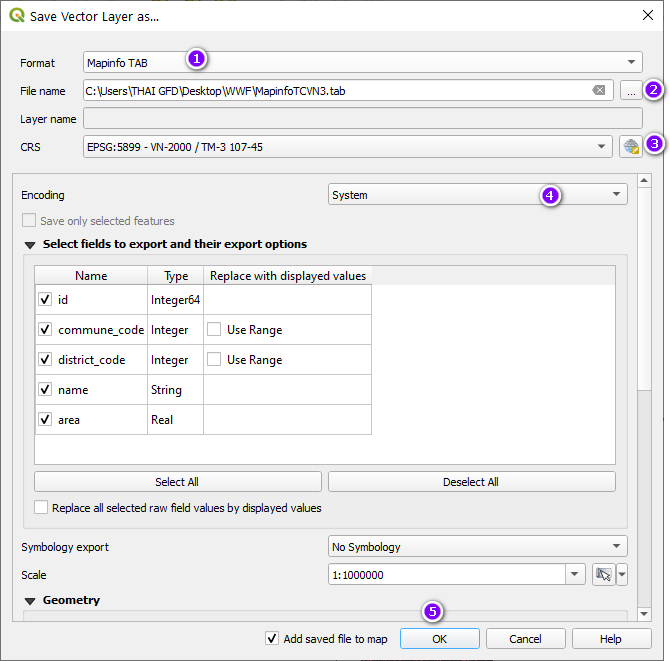Uncheck the area field checkbox
Viewport: 670px width, 661px height.
(45, 419)
